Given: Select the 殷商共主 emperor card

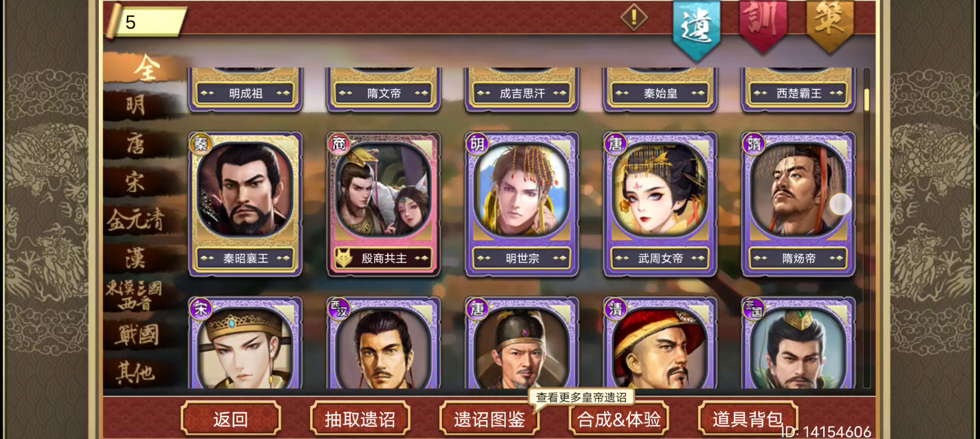Looking at the screenshot, I should pos(384,204).
